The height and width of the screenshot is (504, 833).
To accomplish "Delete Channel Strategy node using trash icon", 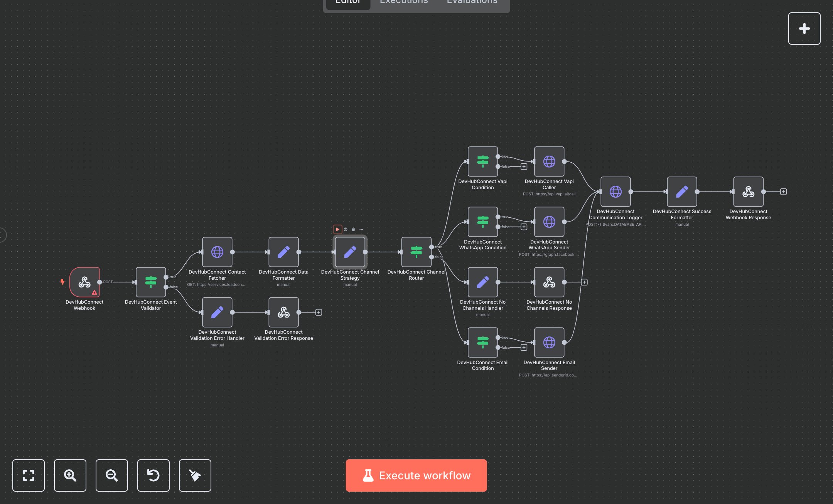I will point(354,229).
